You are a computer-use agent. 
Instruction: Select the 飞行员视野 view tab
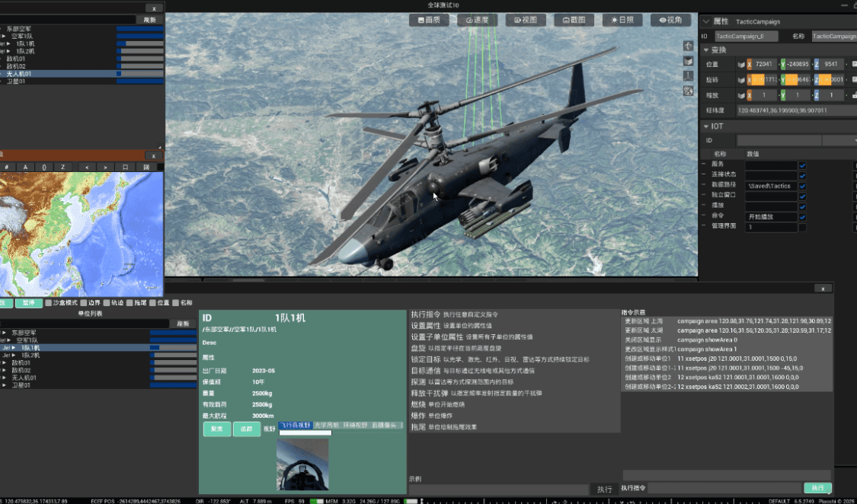(x=294, y=426)
